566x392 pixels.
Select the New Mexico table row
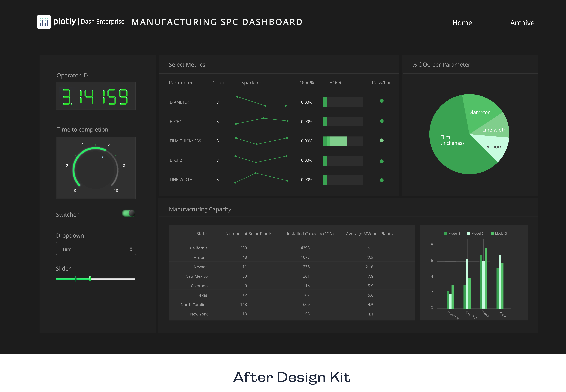[x=292, y=276]
